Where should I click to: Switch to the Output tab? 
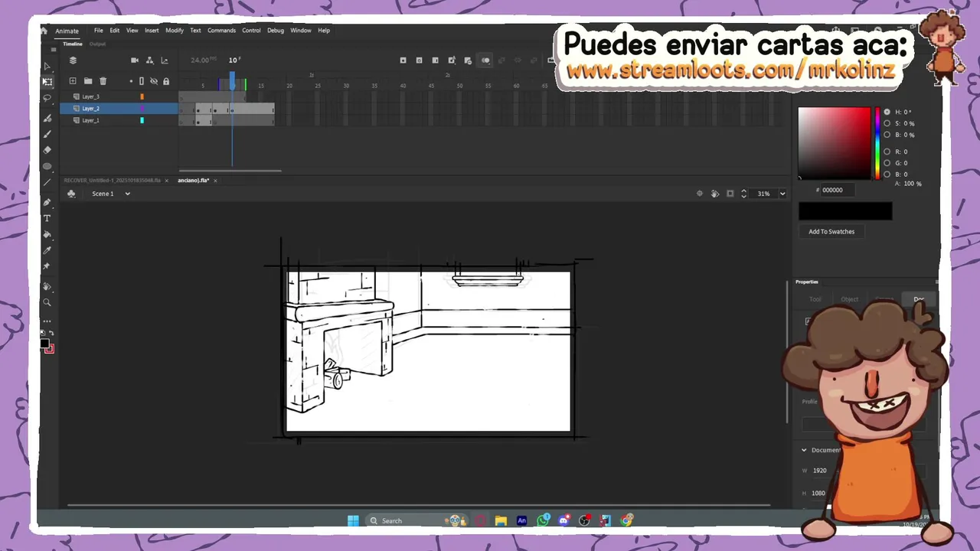[x=97, y=44]
